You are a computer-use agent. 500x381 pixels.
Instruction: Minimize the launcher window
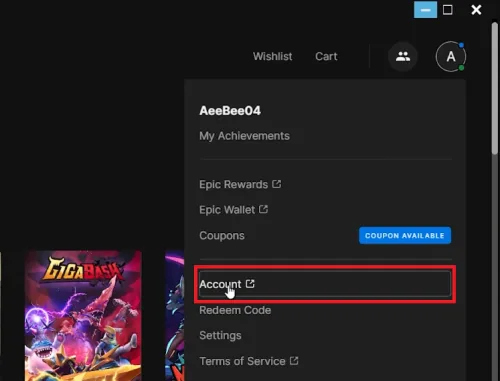[425, 10]
